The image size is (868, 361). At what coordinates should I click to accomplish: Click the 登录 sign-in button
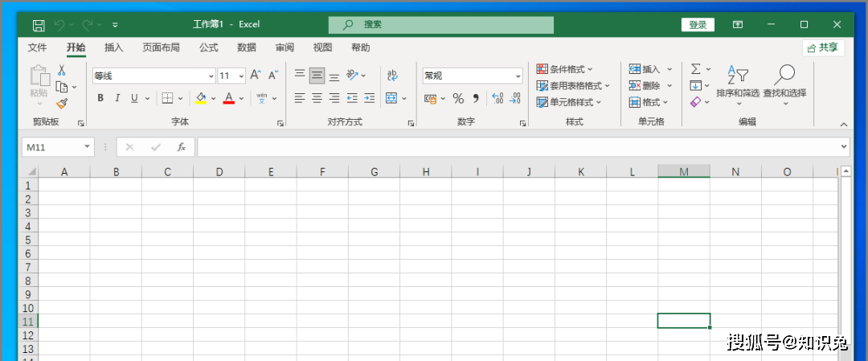698,25
